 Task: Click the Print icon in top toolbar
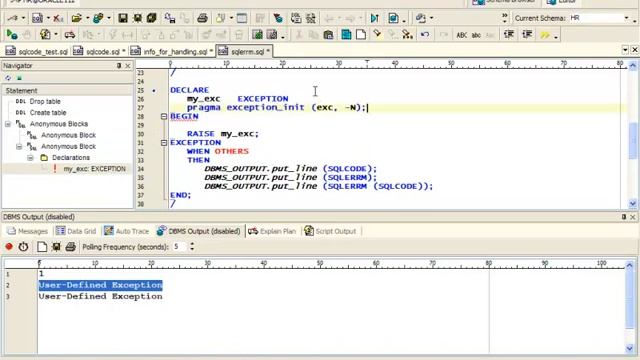tap(202, 18)
